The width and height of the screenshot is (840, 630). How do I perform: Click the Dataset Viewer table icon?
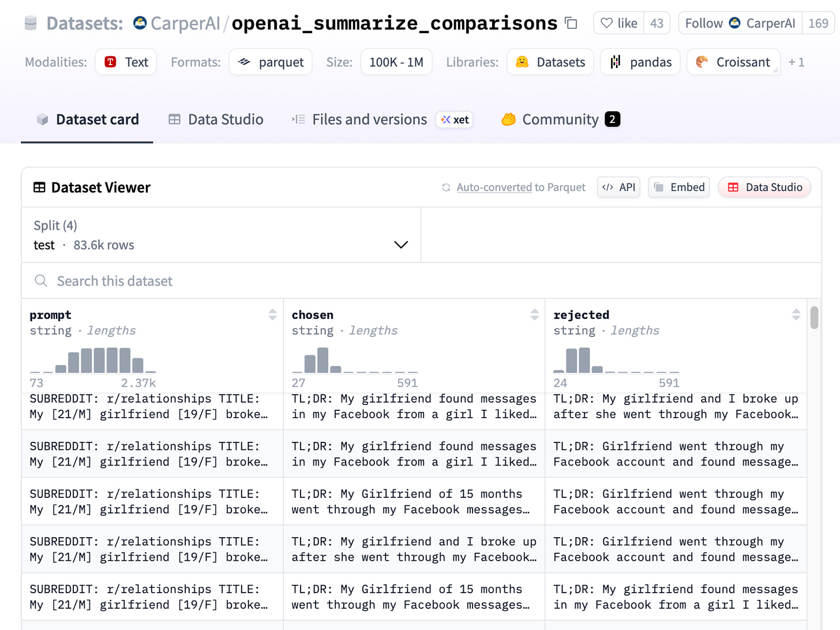pos(39,187)
